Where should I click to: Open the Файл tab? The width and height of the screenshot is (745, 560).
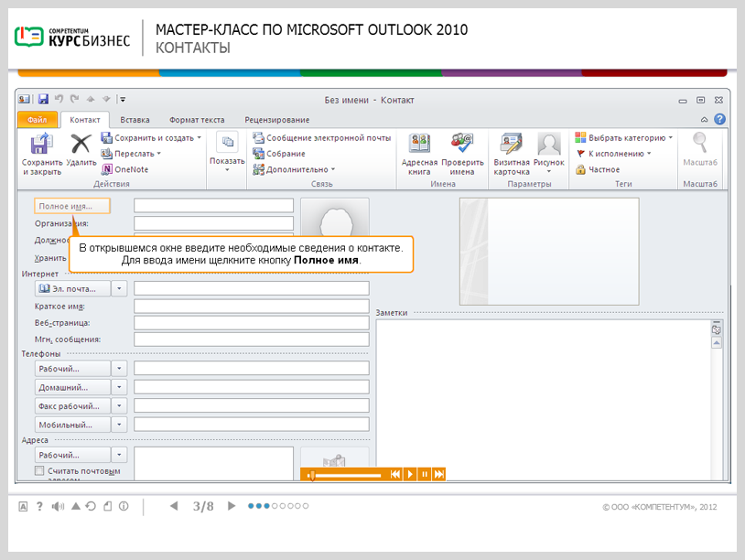point(37,120)
